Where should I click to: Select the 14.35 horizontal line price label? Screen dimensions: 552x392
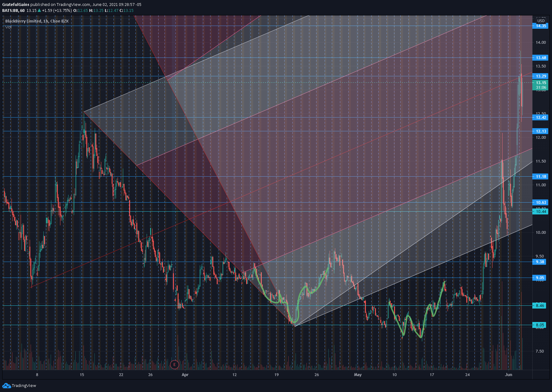[x=540, y=26]
